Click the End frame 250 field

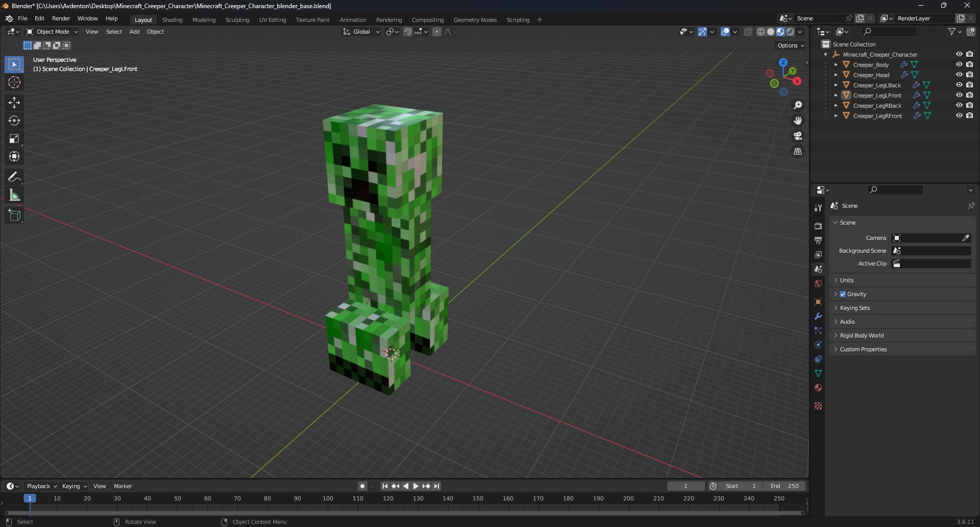(785, 486)
